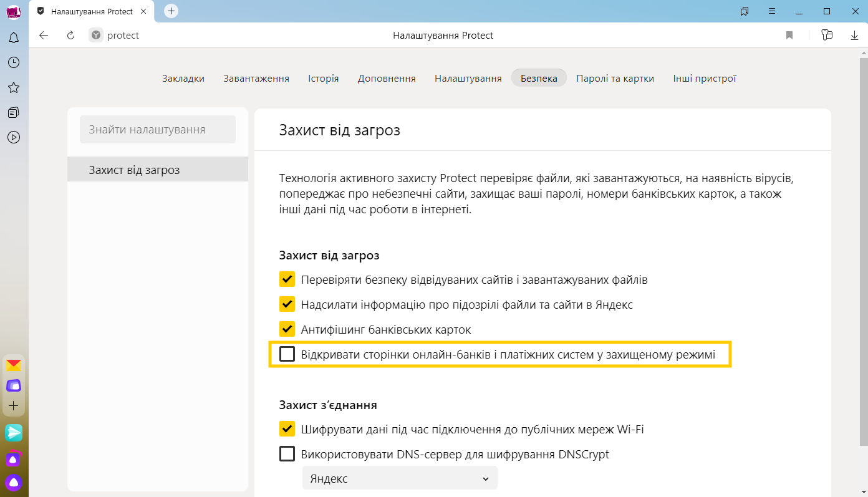Select Захист від загроз in left panel
868x497 pixels.
coord(158,170)
